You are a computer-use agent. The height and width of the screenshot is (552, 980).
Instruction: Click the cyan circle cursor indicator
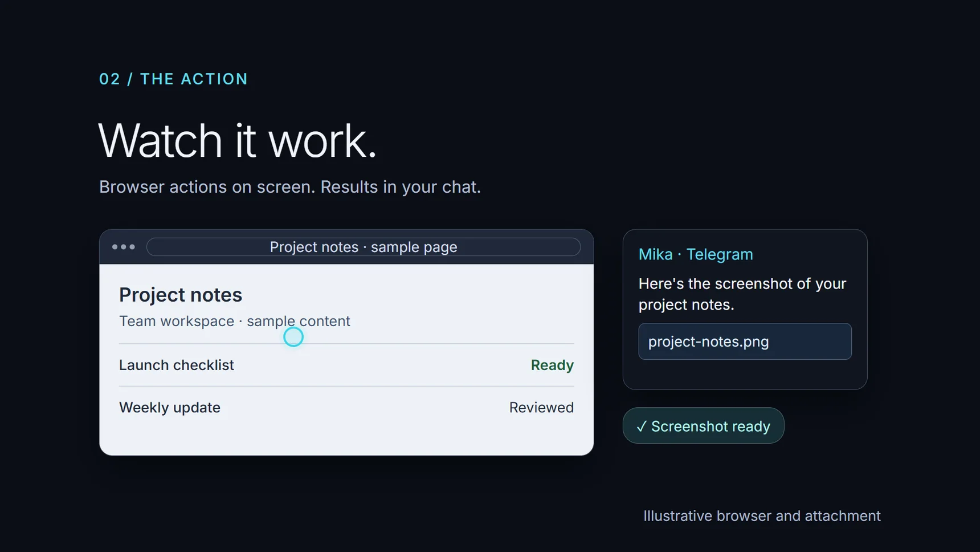click(x=293, y=337)
